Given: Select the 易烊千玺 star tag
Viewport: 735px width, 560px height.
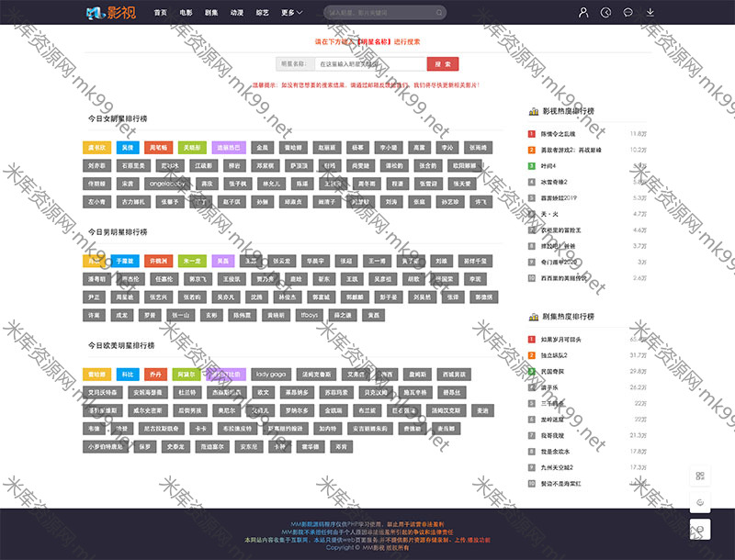Looking at the screenshot, I should click(475, 261).
